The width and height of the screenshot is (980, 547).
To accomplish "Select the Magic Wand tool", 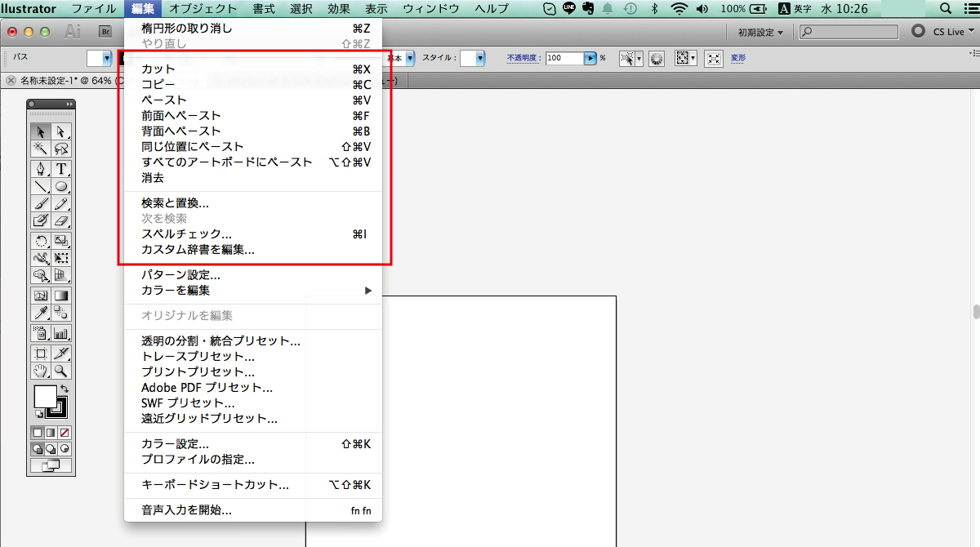I will 41,149.
